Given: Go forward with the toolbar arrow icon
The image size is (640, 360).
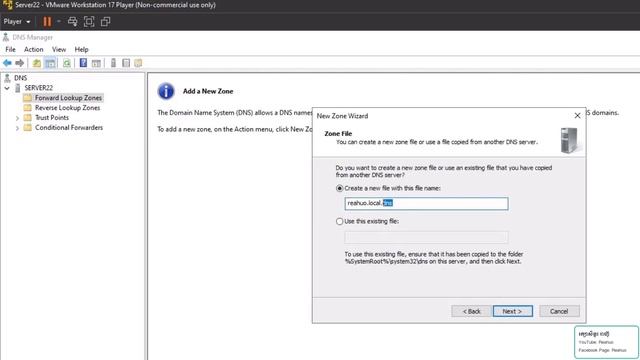Looking at the screenshot, I should pos(19,63).
